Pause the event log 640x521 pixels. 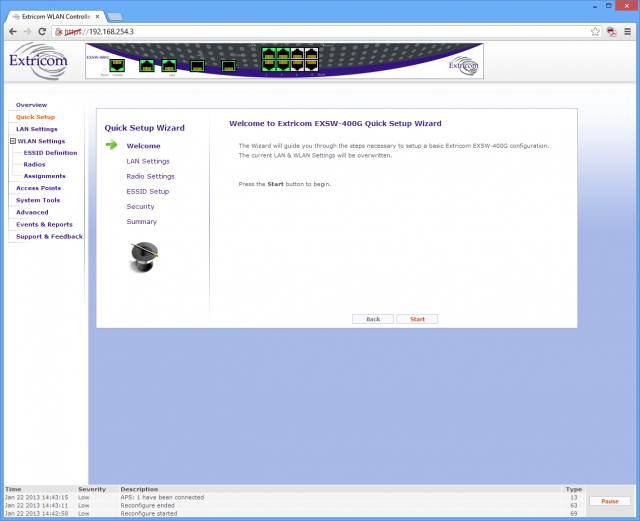coord(610,501)
